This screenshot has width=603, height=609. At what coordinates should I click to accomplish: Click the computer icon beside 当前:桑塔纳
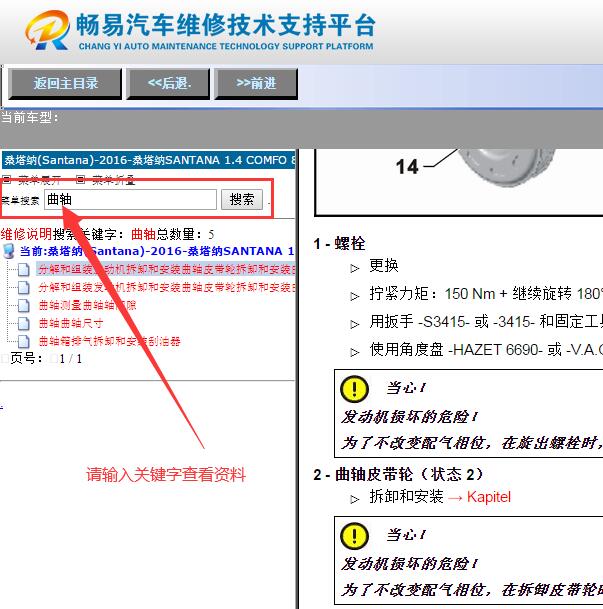(9, 251)
